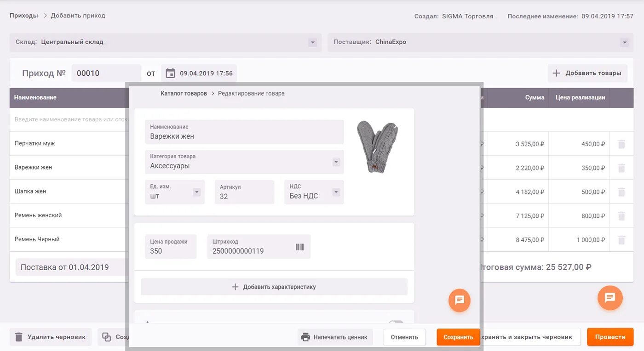
Task: Click the Удалить черновик label
Action: pyautogui.click(x=57, y=337)
